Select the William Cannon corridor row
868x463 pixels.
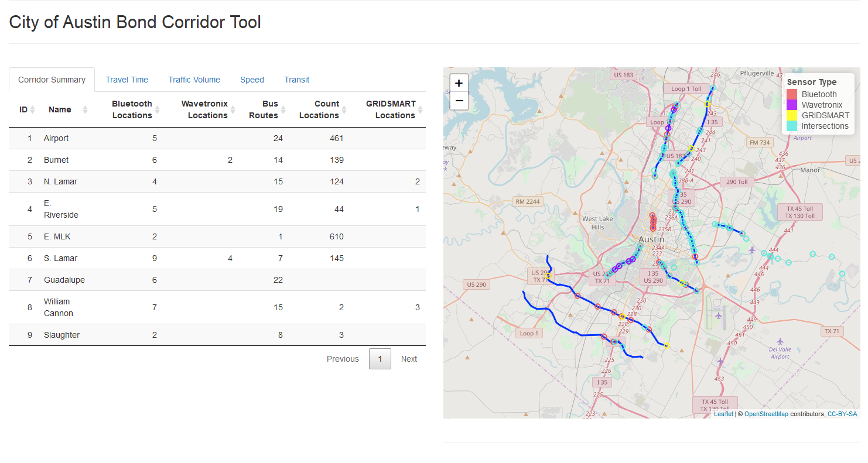(x=217, y=307)
